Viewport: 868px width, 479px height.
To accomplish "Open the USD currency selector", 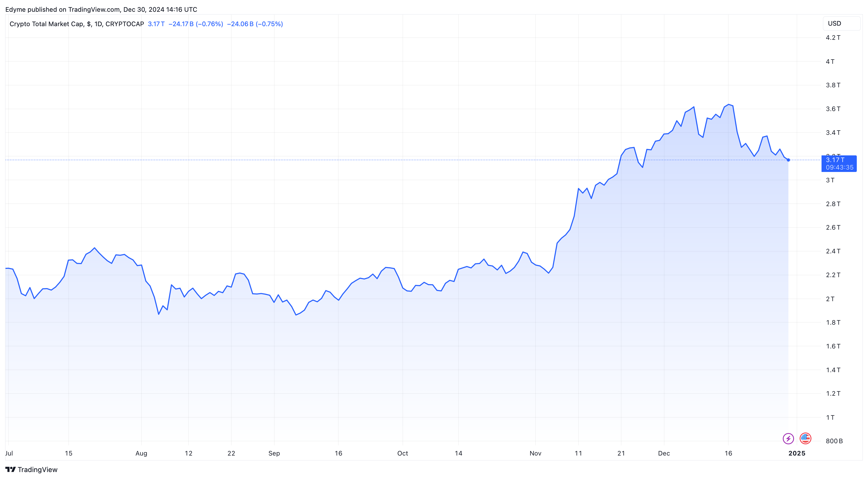I will [841, 23].
